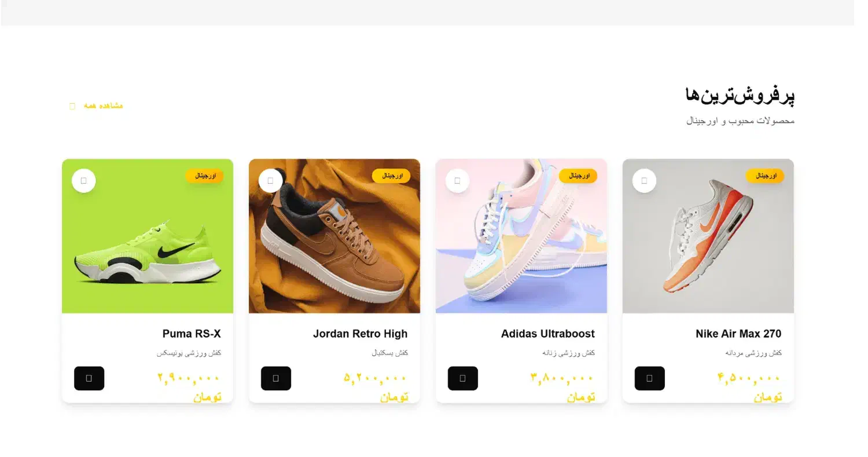
Task: Add Jordan Retro High to cart with black button
Action: click(x=276, y=378)
